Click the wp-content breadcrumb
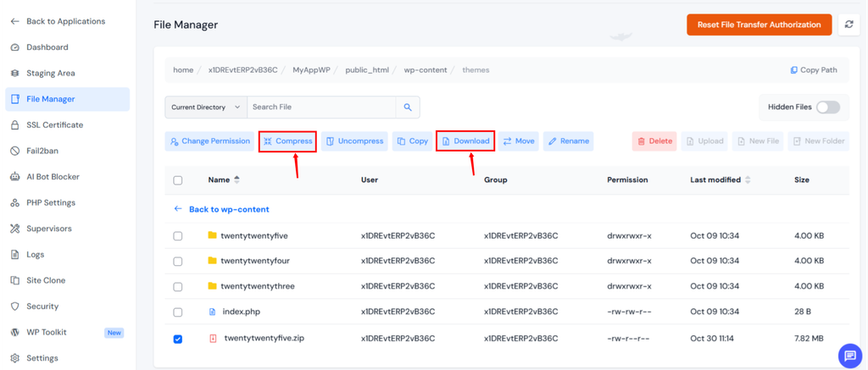The image size is (868, 370). tap(426, 70)
